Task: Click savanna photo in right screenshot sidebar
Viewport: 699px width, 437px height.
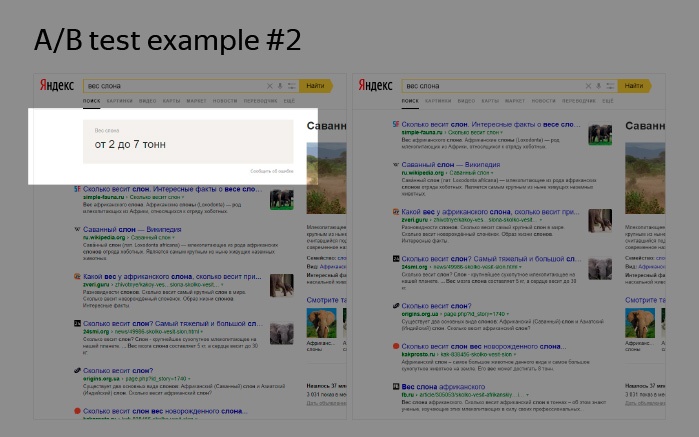Action: tap(645, 178)
